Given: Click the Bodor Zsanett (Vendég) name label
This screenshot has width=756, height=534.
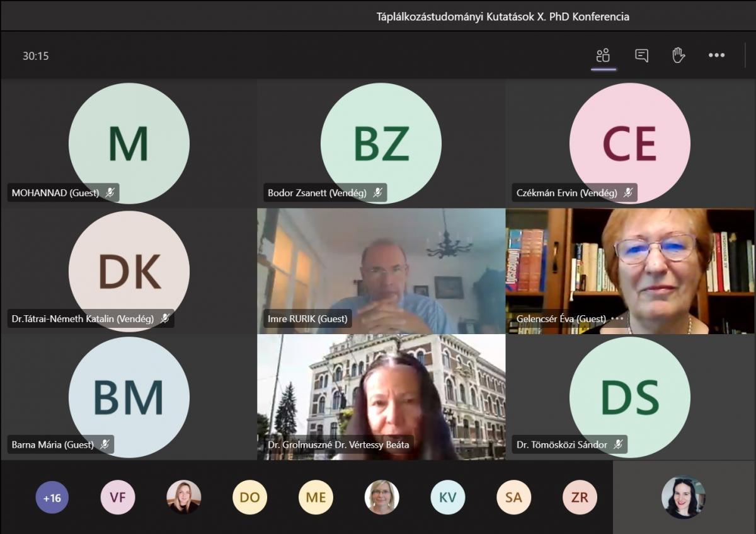Looking at the screenshot, I should tap(317, 193).
